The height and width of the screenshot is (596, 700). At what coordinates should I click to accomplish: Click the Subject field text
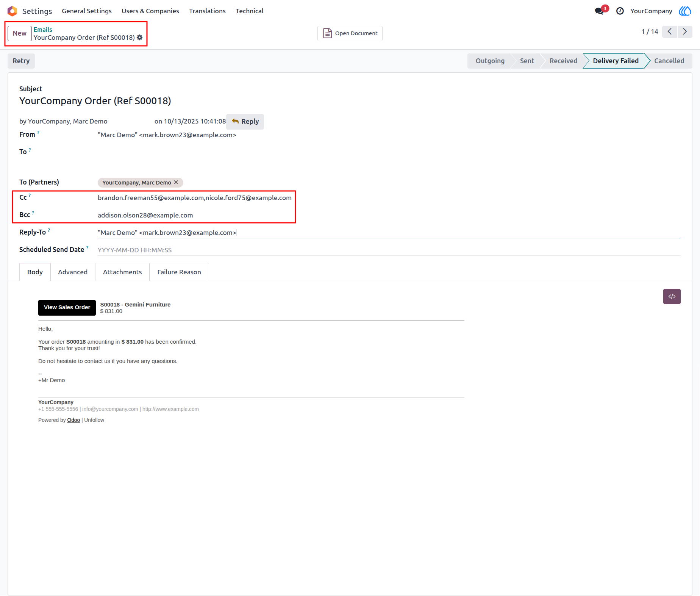[95, 101]
